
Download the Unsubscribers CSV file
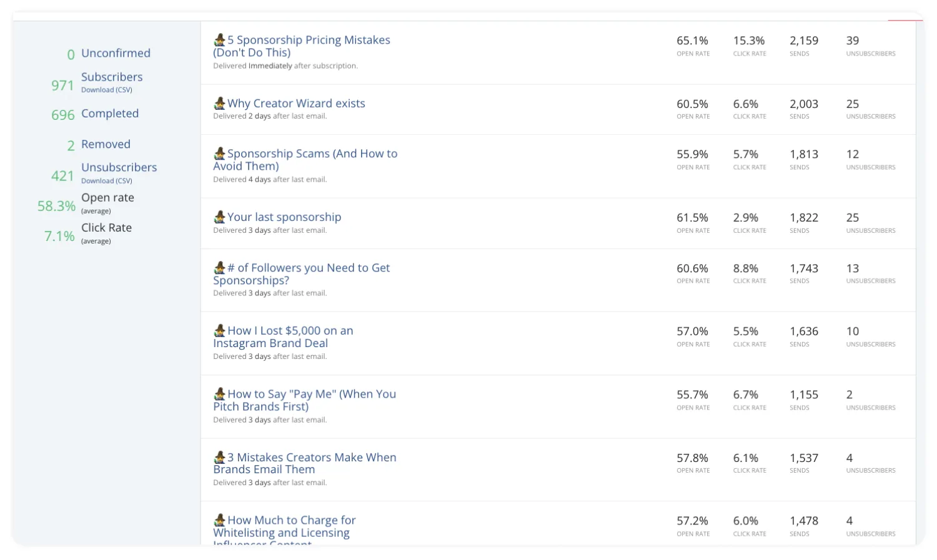click(x=107, y=181)
